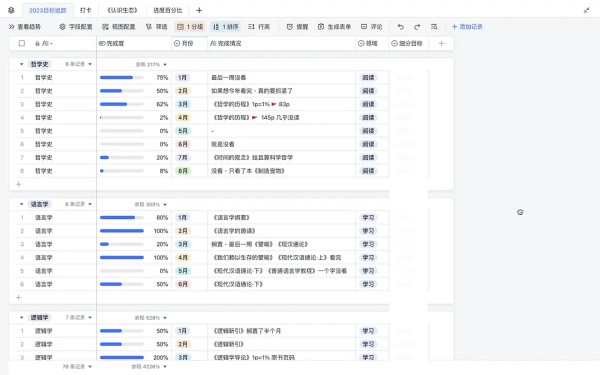Click the 《逻辑新引》 cell in 逻辑学 row 2

point(281,344)
